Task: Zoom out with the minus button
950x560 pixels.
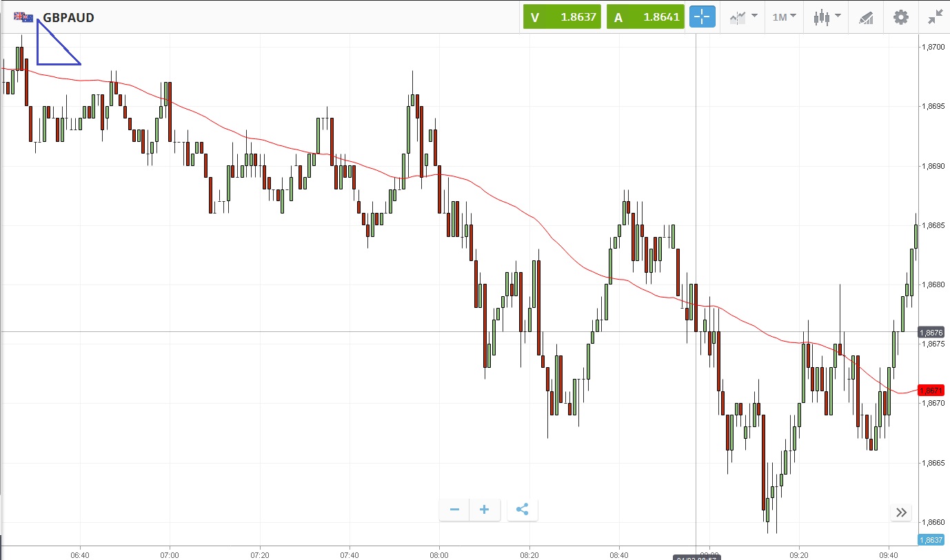Action: 454,510
